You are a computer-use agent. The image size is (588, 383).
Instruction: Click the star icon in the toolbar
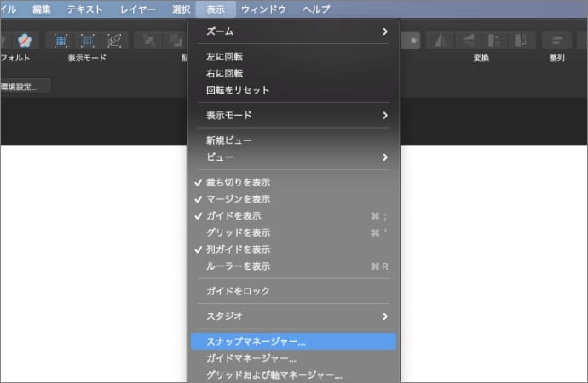(x=412, y=40)
